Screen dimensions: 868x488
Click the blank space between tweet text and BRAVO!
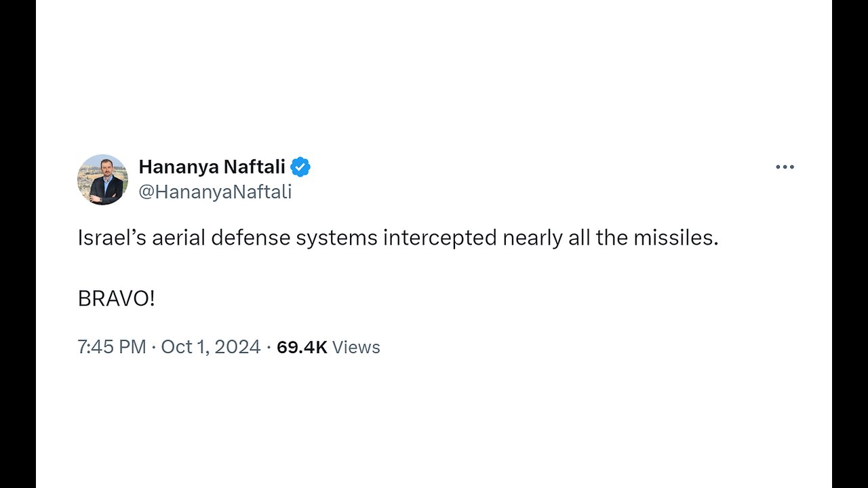click(x=339, y=268)
